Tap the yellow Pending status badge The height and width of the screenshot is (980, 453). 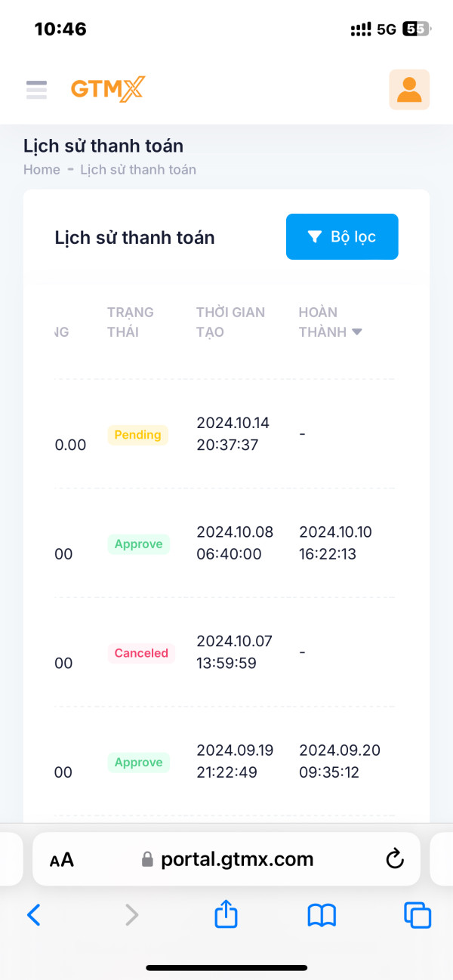pos(137,435)
